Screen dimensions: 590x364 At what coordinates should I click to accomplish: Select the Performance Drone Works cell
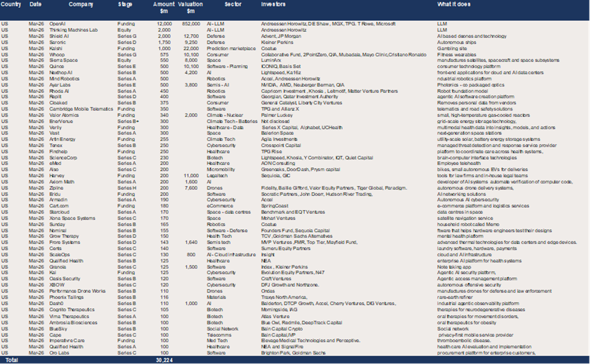[77, 291]
